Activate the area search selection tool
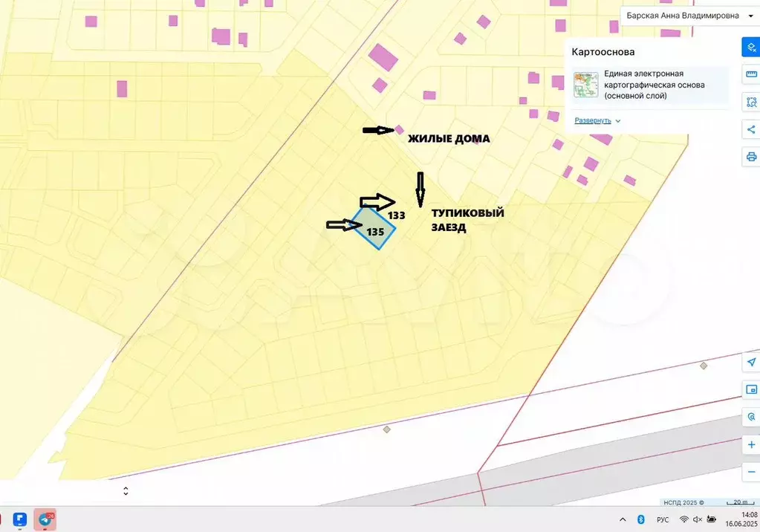760x532 pixels. click(x=751, y=102)
